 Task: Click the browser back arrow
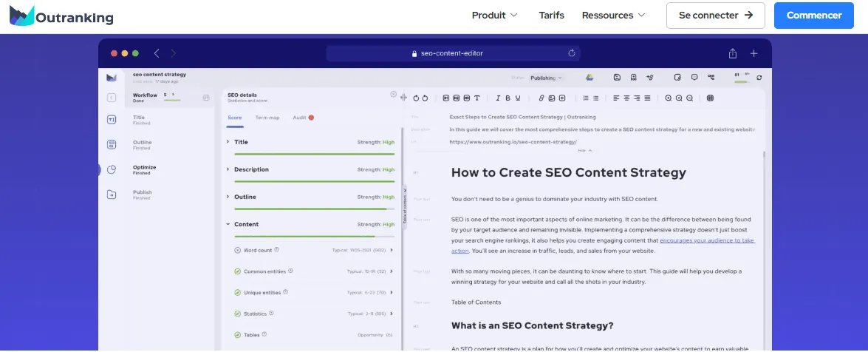click(x=157, y=53)
